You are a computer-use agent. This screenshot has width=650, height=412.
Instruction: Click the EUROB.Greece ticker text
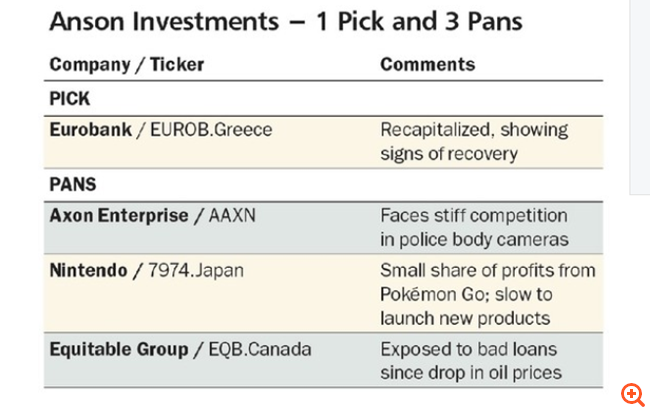point(211,130)
